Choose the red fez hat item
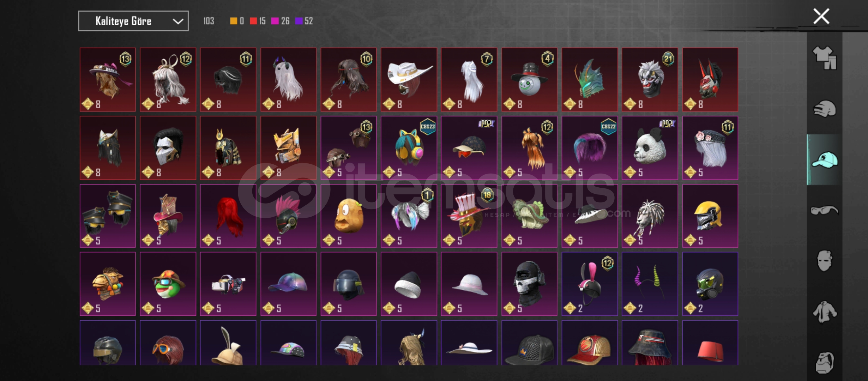The width and height of the screenshot is (868, 381). tap(710, 343)
